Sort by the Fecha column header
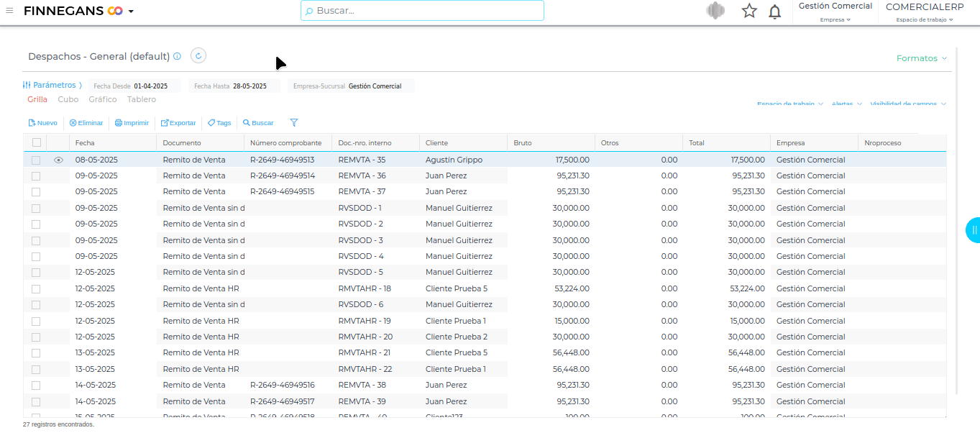 113,142
